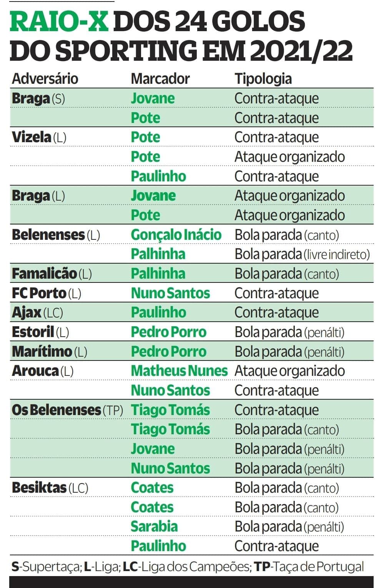Click Os Belenenses (TP) opponent label
The height and width of the screenshot is (588, 384).
coord(67,410)
